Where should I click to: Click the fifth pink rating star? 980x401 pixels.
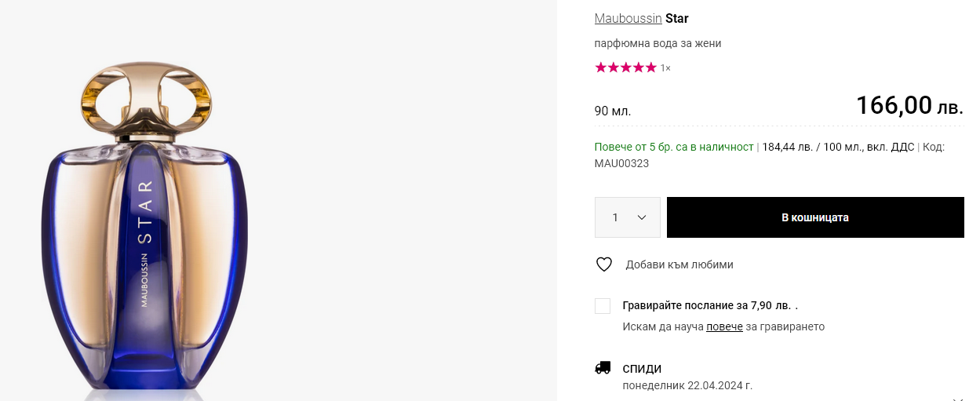tap(650, 67)
